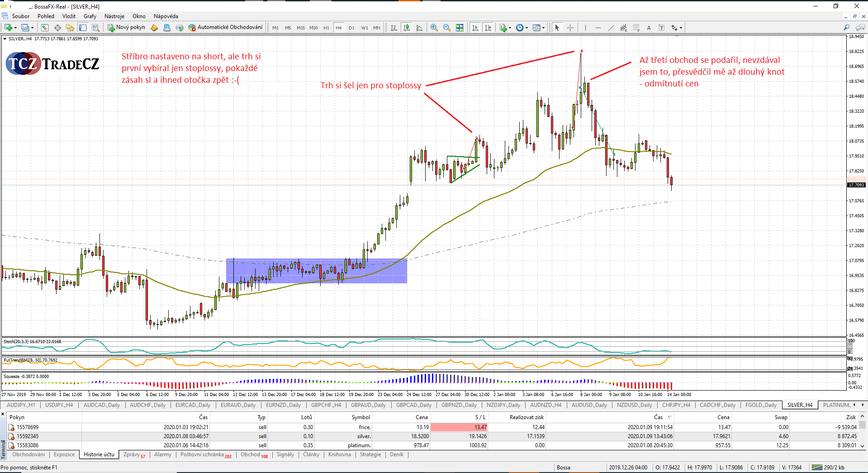Toggle Automatické Obchodování auto trading
868x473 pixels.
225,27
